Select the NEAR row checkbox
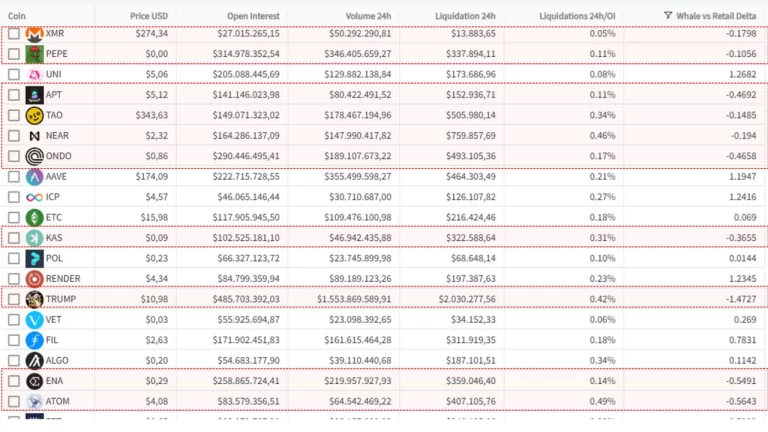 click(x=13, y=136)
